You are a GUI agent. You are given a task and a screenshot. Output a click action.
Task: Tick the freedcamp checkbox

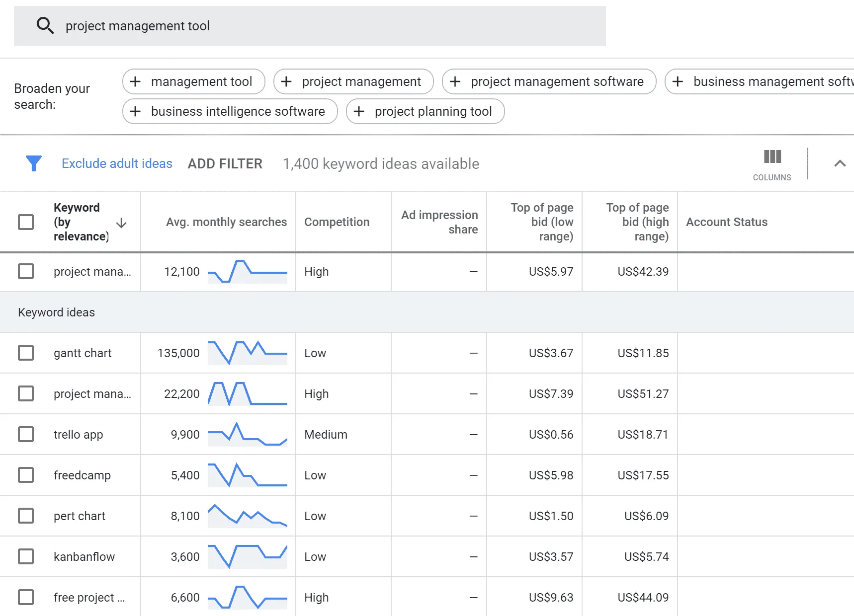pyautogui.click(x=26, y=475)
